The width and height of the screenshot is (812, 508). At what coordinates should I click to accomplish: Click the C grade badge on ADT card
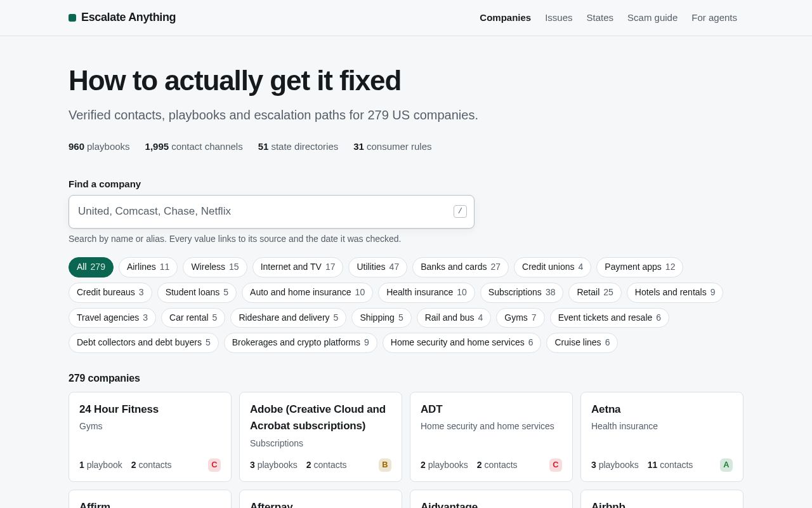(556, 465)
